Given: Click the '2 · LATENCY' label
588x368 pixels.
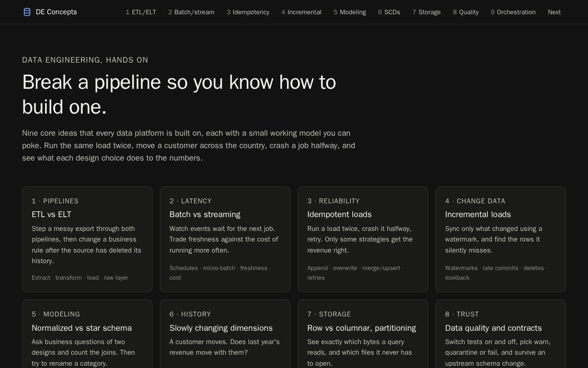Looking at the screenshot, I should tap(191, 201).
